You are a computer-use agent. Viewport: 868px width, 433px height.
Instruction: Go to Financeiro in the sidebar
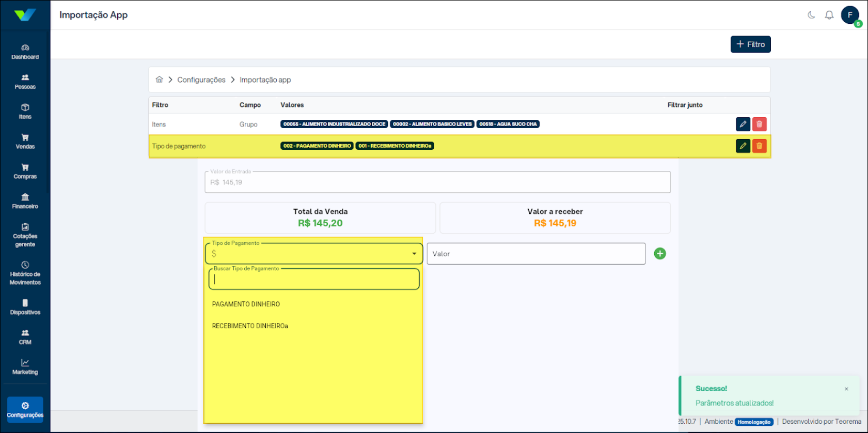coord(25,201)
